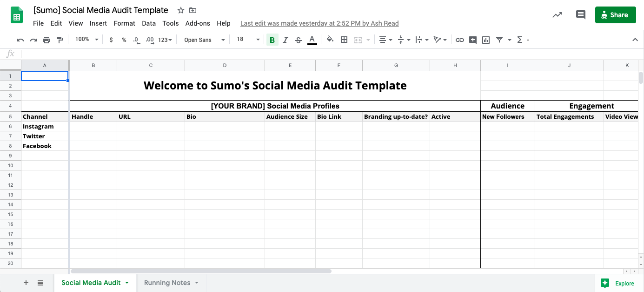Show all sheets list icon
The height and width of the screenshot is (292, 644).
click(40, 283)
